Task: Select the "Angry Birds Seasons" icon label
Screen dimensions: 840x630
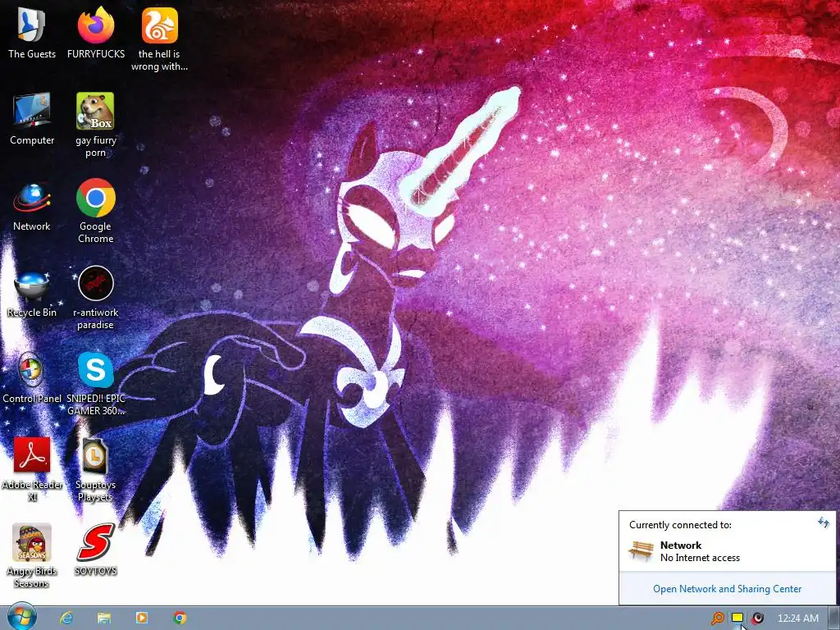Action: (32, 577)
